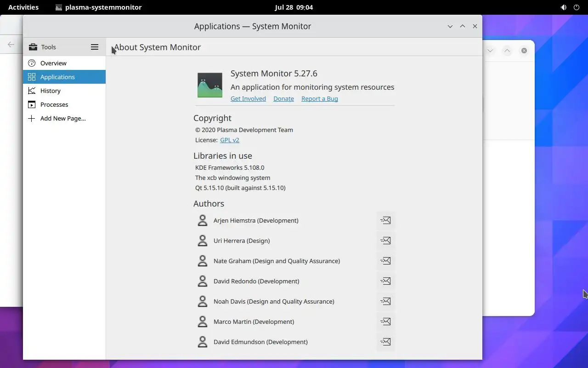Click the History chart icon
The width and height of the screenshot is (588, 368).
tap(32, 91)
